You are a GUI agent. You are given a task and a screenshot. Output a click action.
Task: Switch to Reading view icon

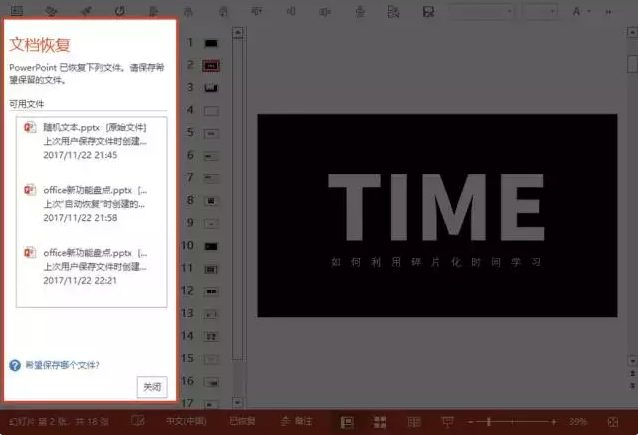[413, 422]
